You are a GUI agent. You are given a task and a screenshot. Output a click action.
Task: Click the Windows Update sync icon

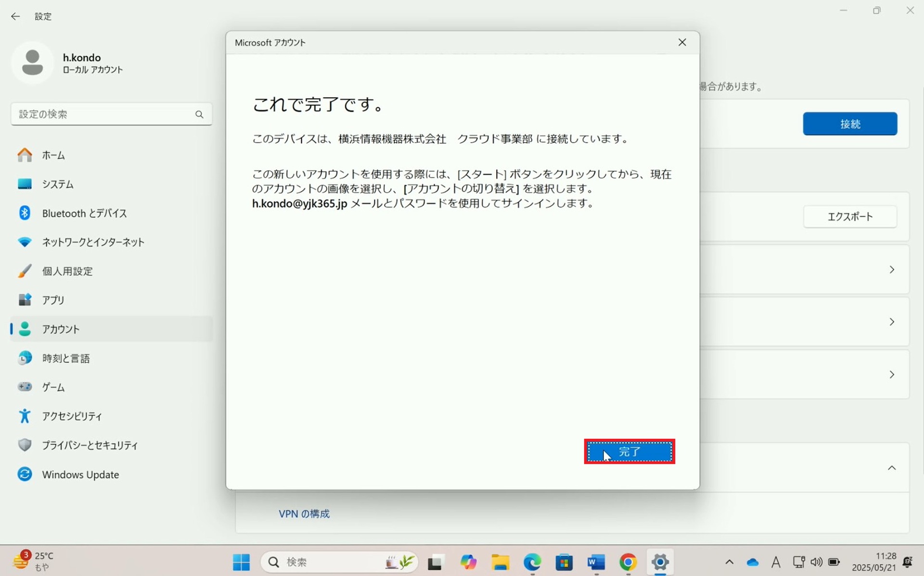(25, 474)
